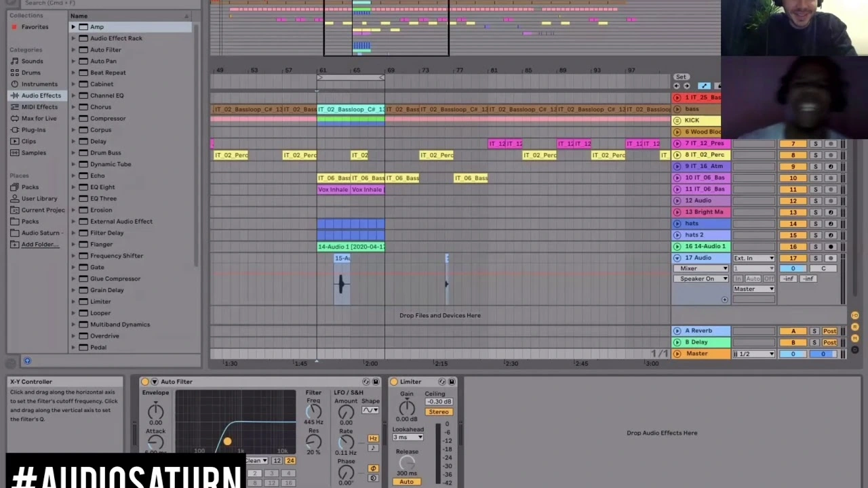Click the Set locator button
The width and height of the screenshot is (868, 488).
click(x=681, y=77)
